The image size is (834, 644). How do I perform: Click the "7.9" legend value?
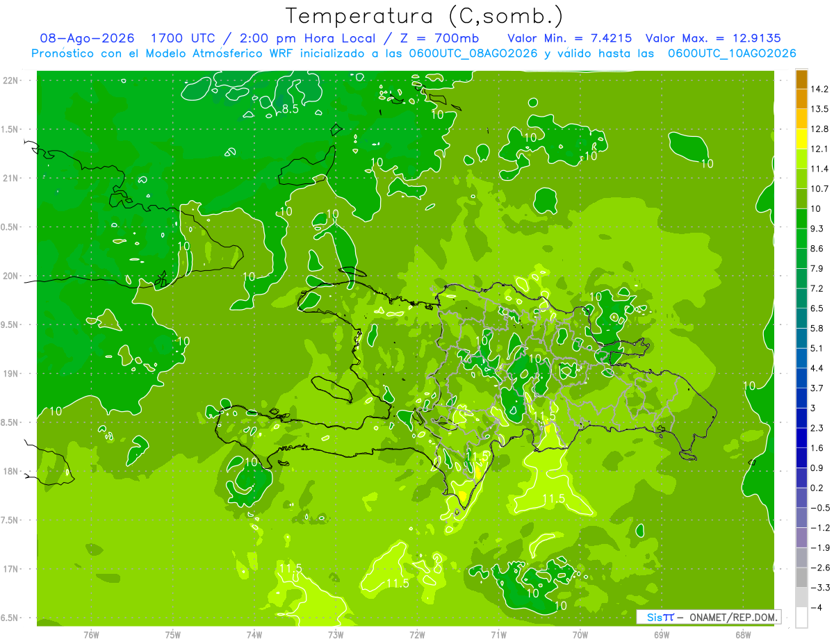tap(817, 269)
